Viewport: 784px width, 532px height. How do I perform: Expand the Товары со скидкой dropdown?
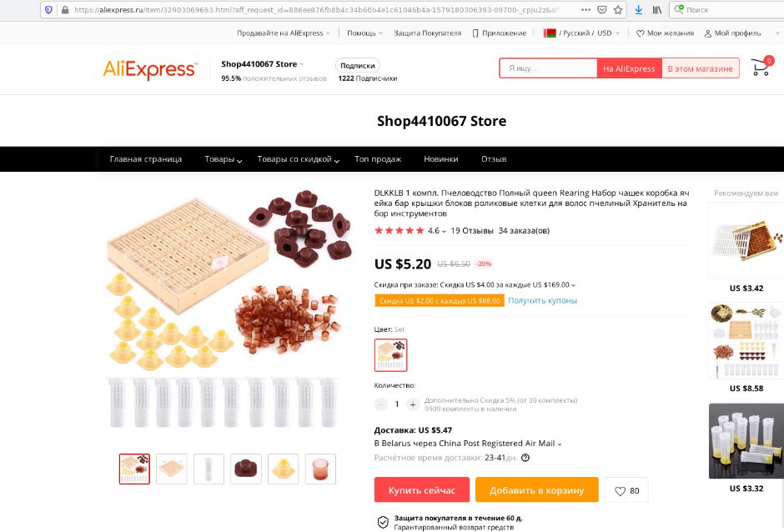(299, 159)
